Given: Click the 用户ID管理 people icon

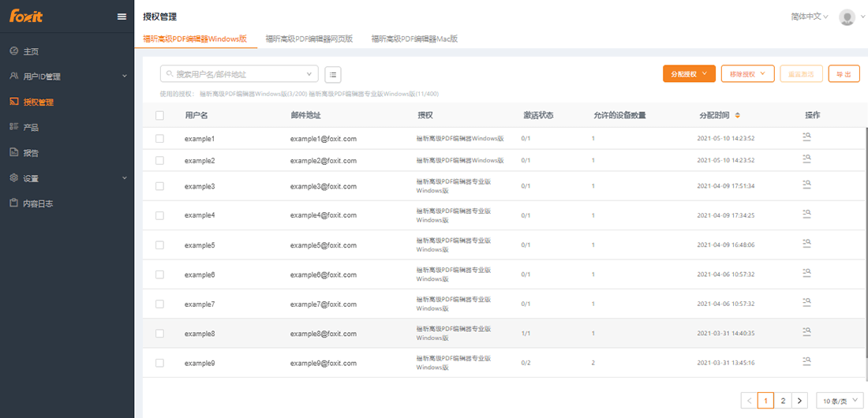Looking at the screenshot, I should tap(14, 76).
